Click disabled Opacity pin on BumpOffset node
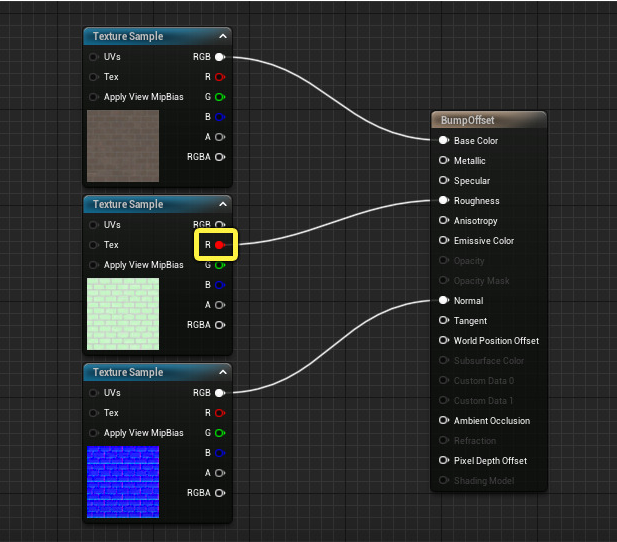 coord(444,261)
